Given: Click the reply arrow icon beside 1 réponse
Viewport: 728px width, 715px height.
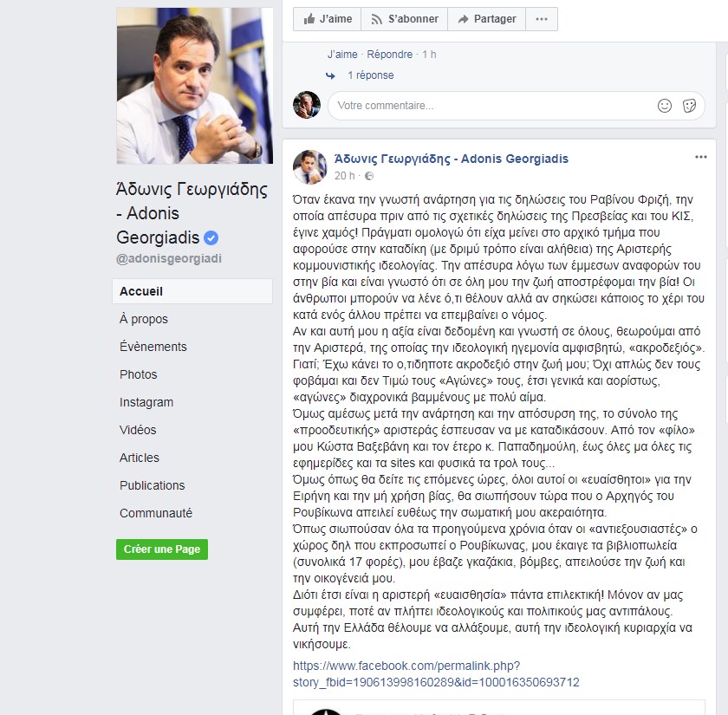Looking at the screenshot, I should tap(330, 75).
